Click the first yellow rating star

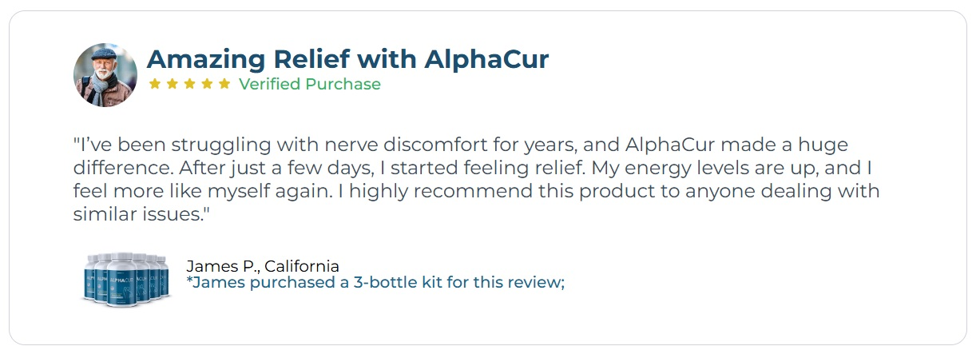pyautogui.click(x=155, y=84)
